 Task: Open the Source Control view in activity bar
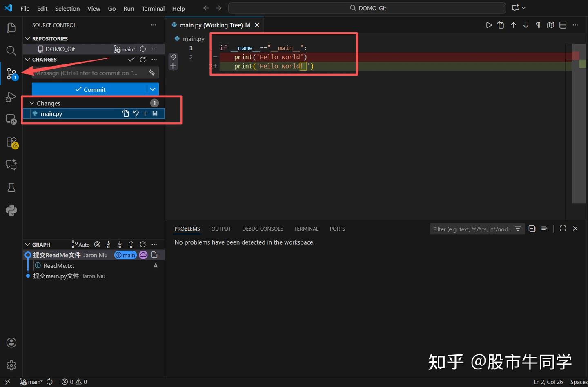click(x=11, y=73)
